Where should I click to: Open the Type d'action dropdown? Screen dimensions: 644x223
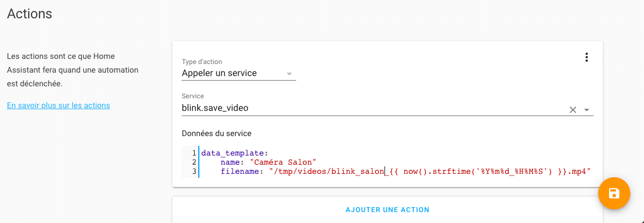(238, 73)
